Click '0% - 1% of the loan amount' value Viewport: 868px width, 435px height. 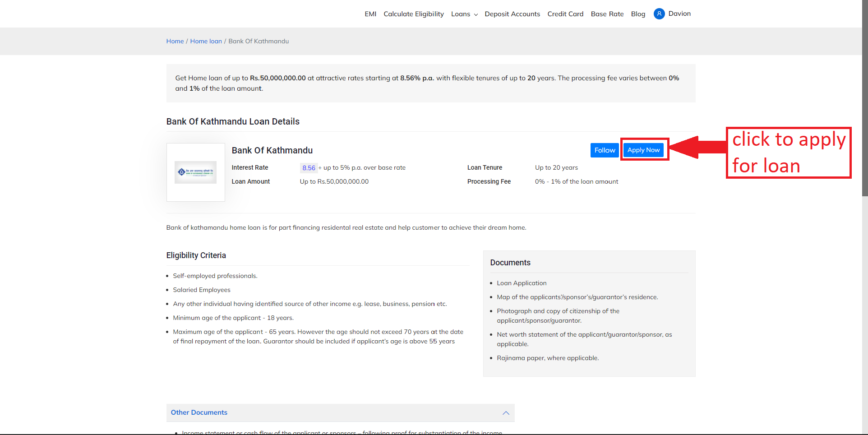[x=577, y=181]
